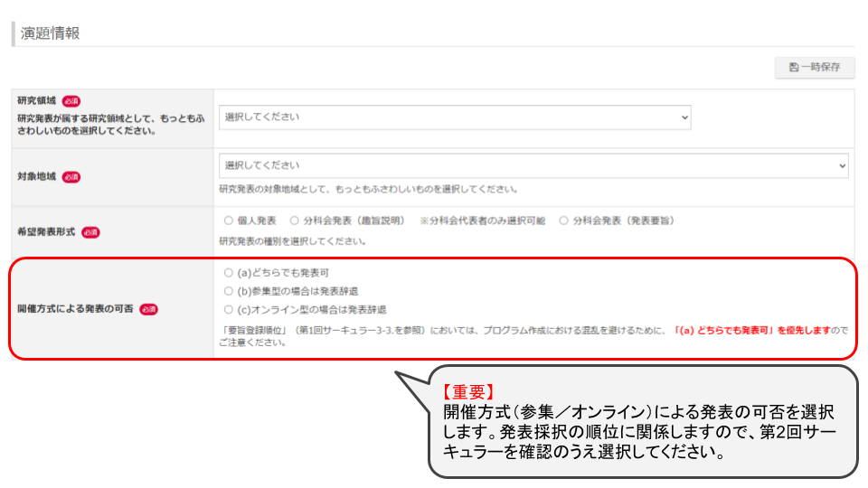Select the 個人発表 radio option

click(229, 221)
